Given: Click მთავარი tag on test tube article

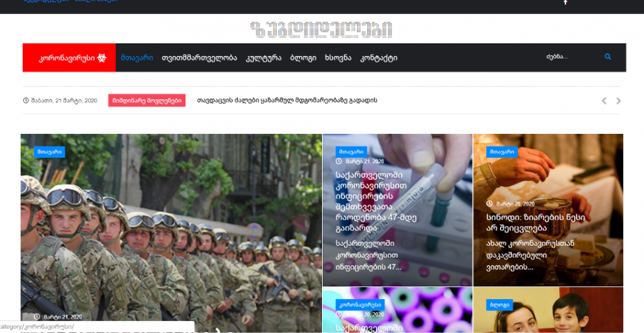Looking at the screenshot, I should [351, 152].
